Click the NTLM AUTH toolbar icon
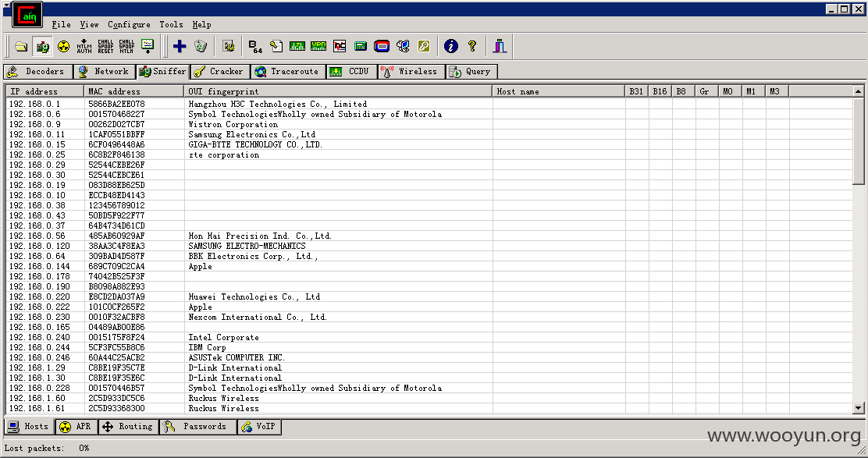 coord(84,47)
